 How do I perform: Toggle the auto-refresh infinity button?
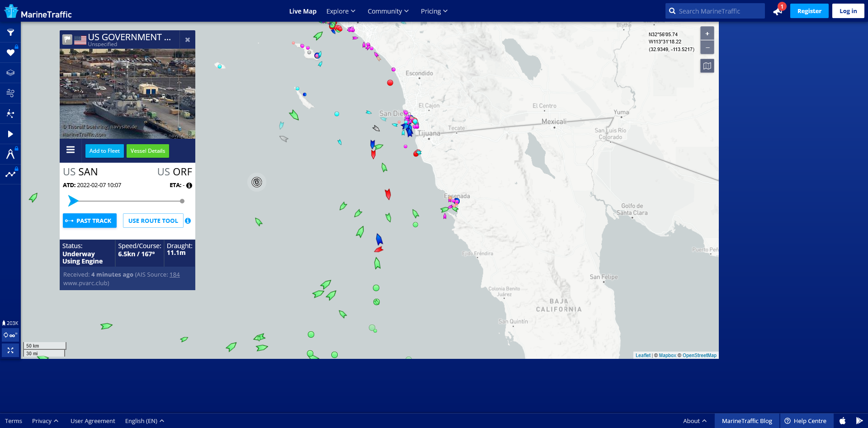10,335
